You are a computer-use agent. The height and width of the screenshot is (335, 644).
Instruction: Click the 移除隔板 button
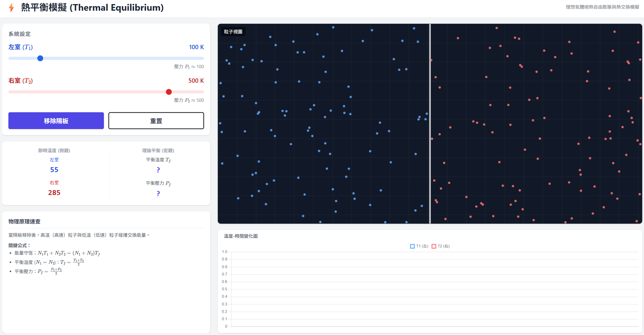(56, 121)
